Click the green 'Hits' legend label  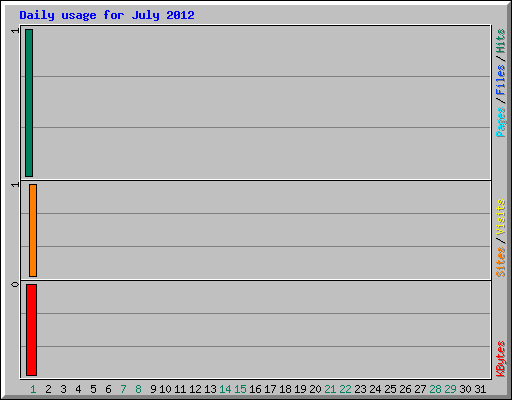coord(501,41)
